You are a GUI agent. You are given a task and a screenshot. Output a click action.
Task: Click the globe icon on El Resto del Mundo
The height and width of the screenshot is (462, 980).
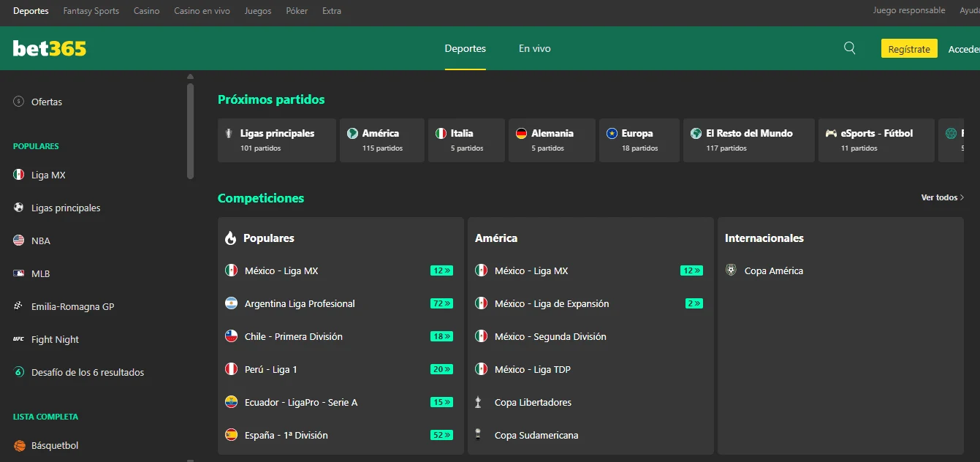click(x=696, y=134)
